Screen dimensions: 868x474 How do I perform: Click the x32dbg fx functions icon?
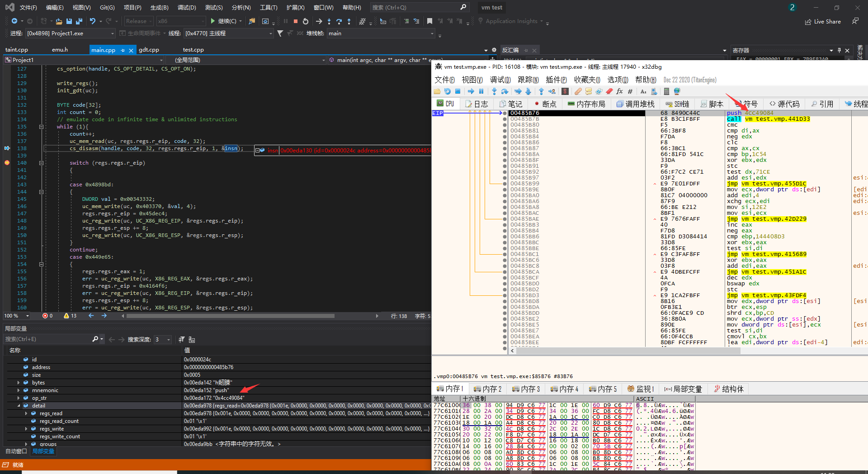619,91
